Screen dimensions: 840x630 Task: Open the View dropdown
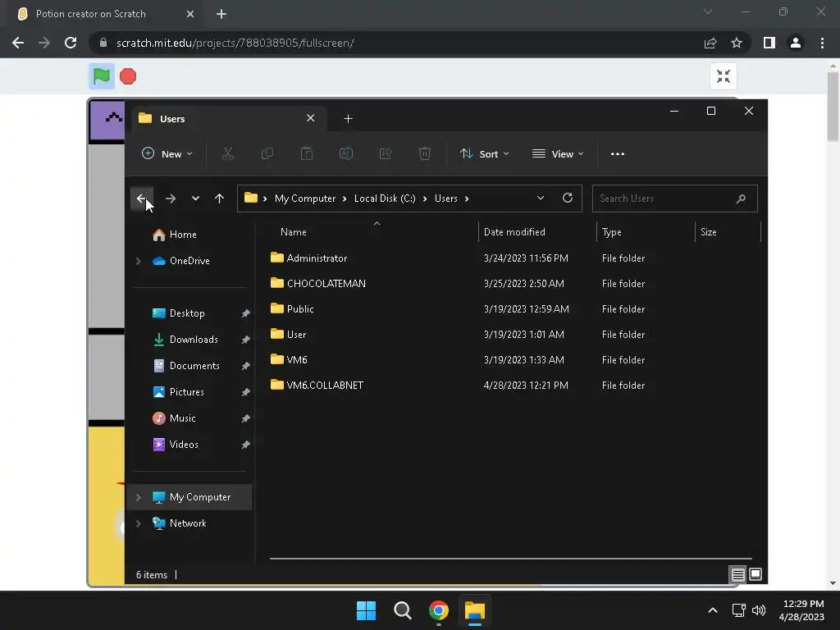[x=558, y=153]
